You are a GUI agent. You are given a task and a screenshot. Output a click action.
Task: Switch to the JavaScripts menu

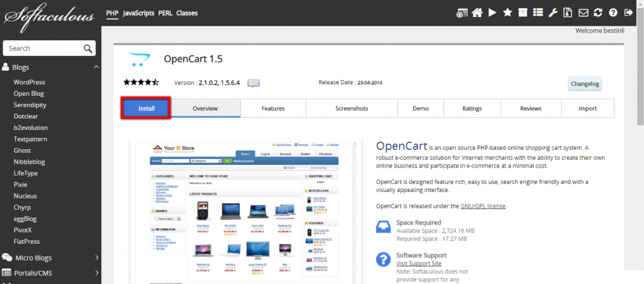click(x=139, y=13)
